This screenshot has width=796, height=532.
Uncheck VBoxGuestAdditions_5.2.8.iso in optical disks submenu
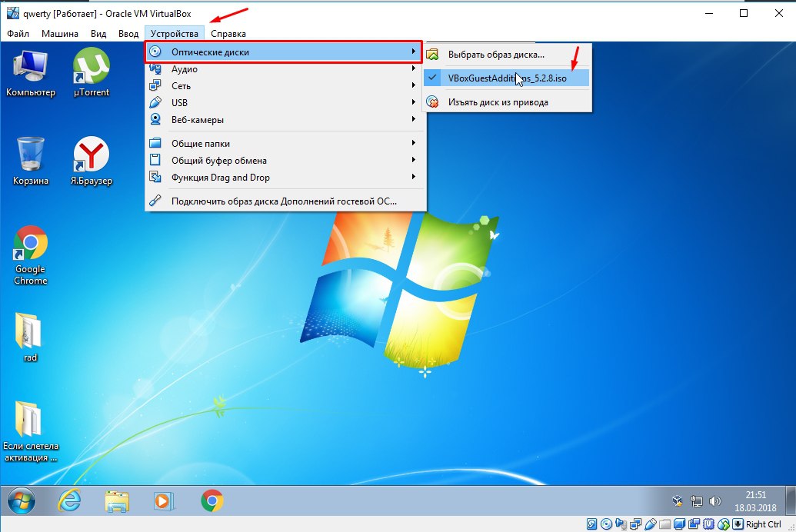point(506,78)
